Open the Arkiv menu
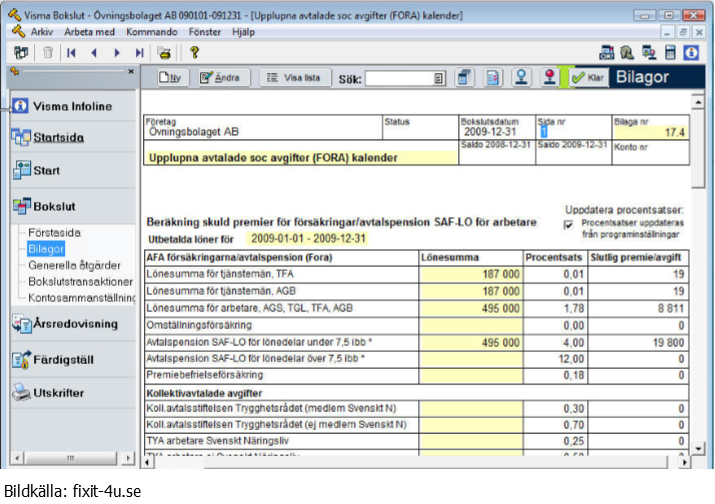This screenshot has width=715, height=504. pyautogui.click(x=42, y=32)
